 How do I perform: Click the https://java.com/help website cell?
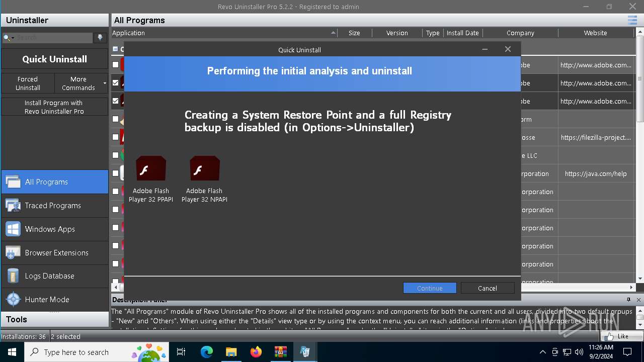[x=596, y=173]
